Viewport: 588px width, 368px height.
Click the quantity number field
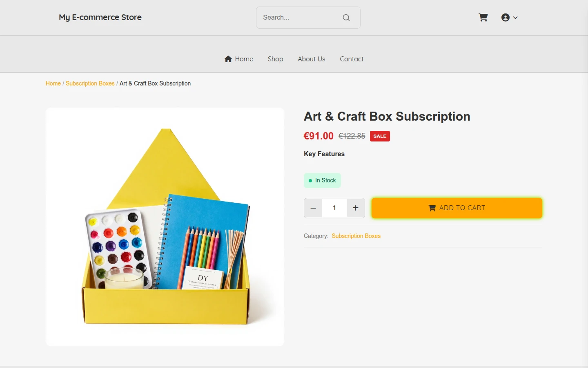(334, 208)
